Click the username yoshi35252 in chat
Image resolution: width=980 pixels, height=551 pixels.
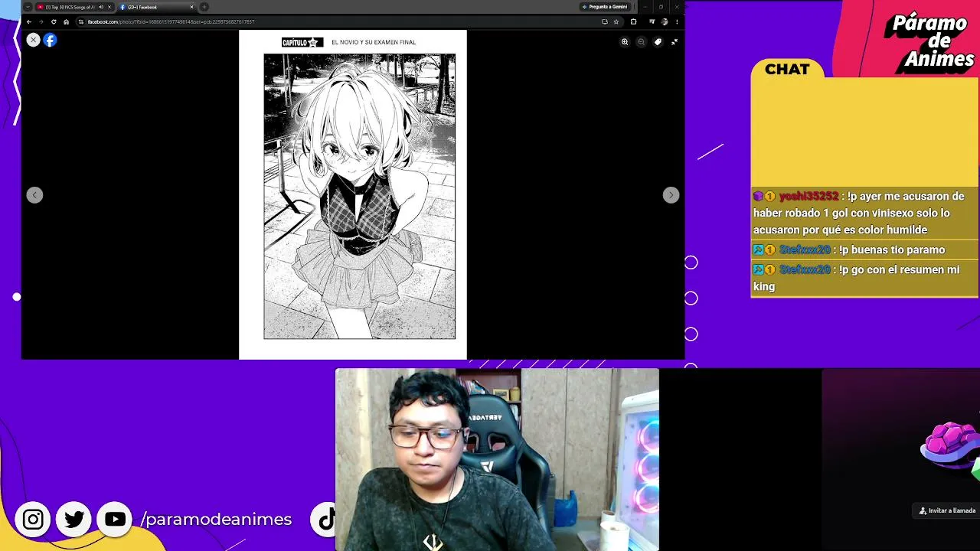808,197
